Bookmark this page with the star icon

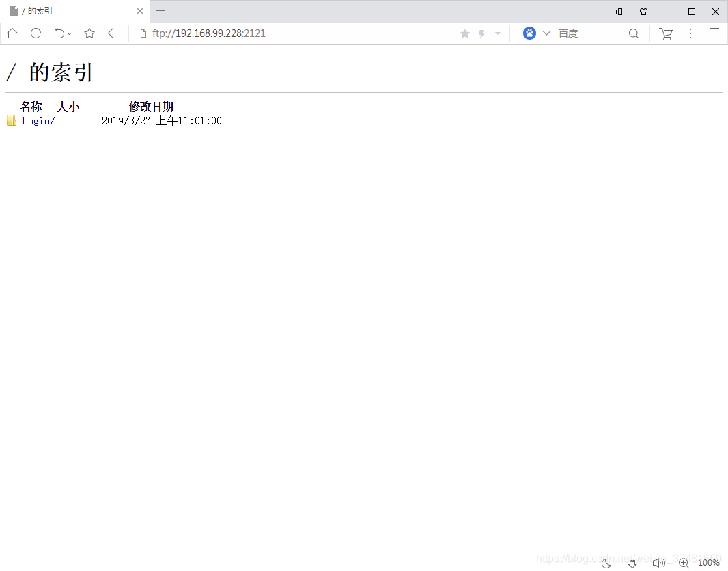point(89,33)
